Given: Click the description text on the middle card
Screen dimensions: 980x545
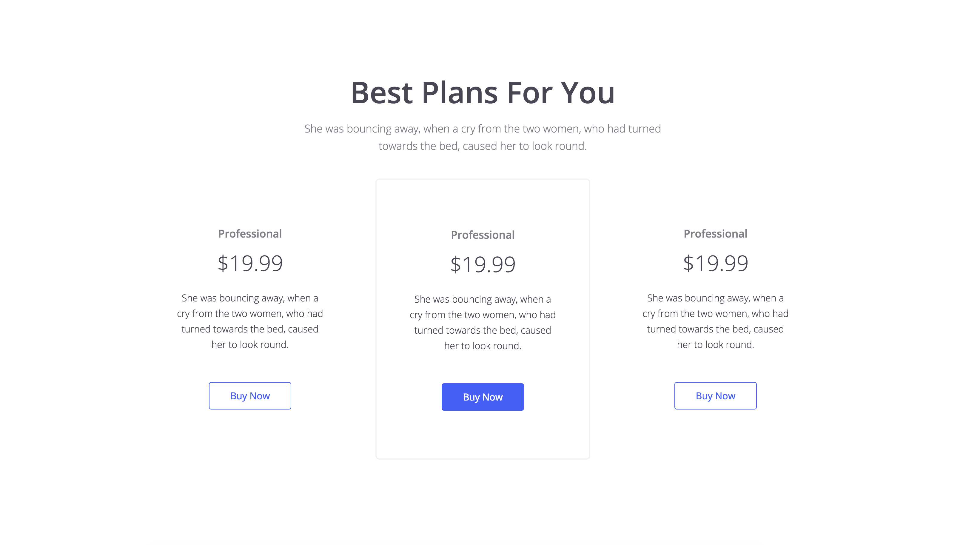Looking at the screenshot, I should [483, 322].
